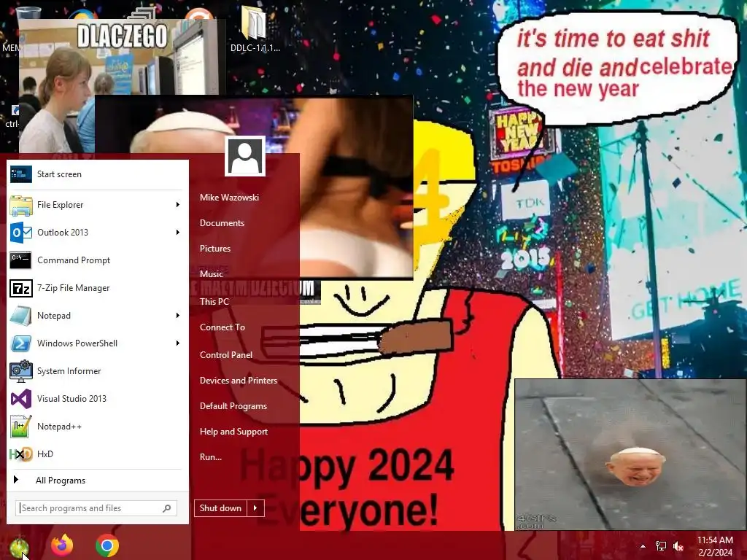
Task: Open Devices and Printers
Action: point(239,381)
